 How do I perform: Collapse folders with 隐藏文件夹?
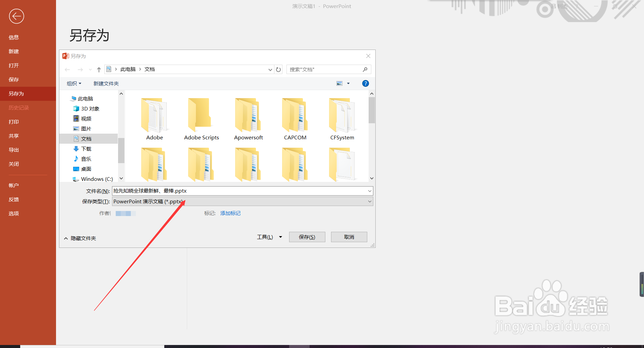click(80, 238)
